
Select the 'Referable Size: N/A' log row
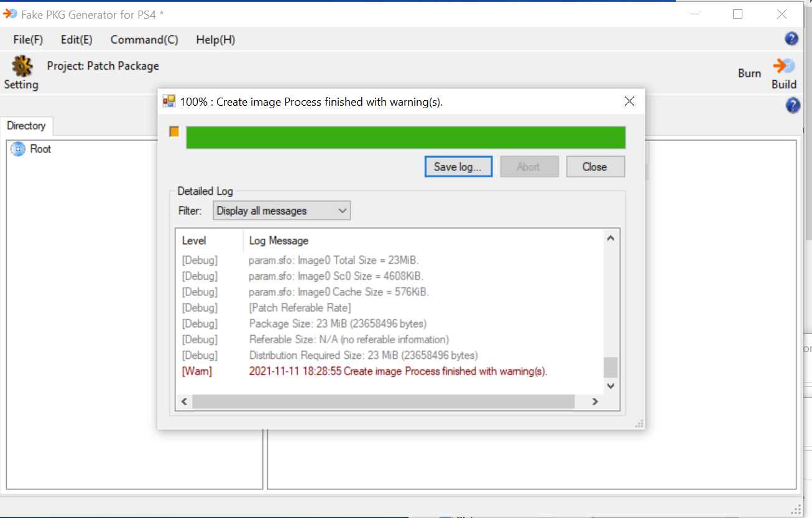pyautogui.click(x=389, y=340)
